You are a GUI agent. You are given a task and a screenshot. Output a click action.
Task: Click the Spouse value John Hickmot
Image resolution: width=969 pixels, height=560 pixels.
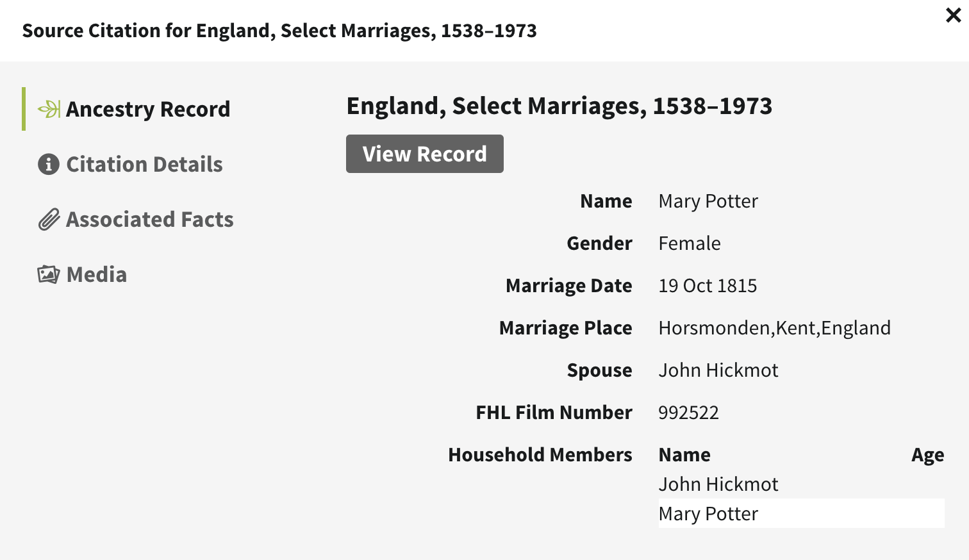[718, 370]
